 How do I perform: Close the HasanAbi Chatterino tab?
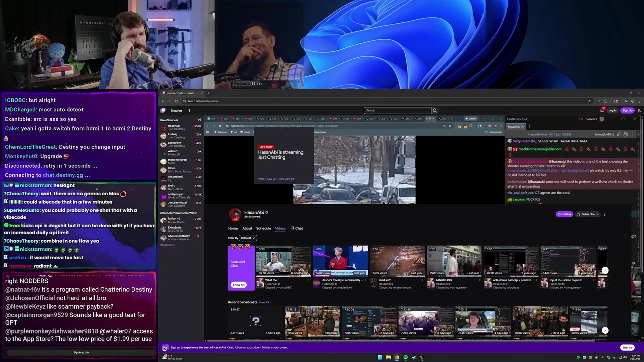(523, 126)
